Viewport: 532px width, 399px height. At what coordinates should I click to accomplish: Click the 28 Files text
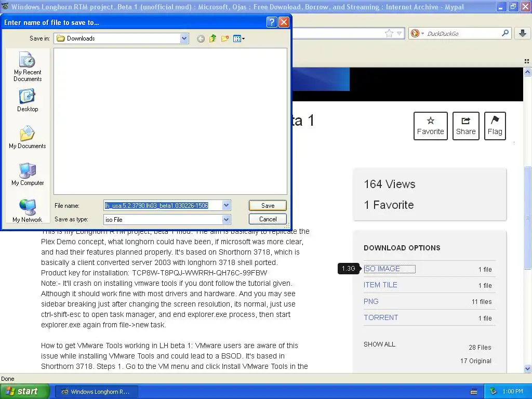tap(480, 348)
